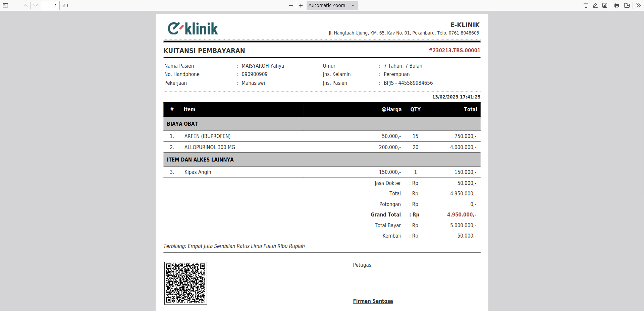Add an image annotation
Screen dimensions: 644x311
[605, 5]
